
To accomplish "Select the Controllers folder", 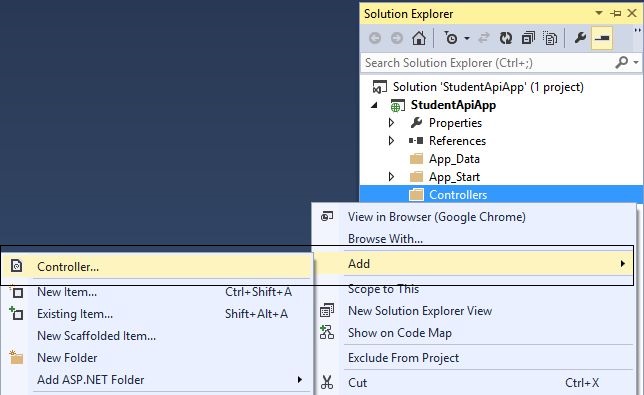I will [x=458, y=195].
